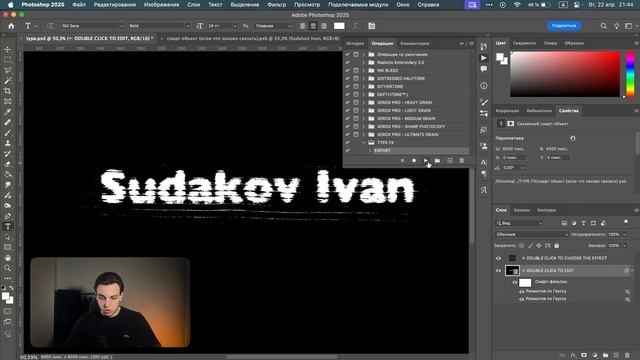Open the Character and Paragraph panels icon
Viewport: 640px width, 360px height.
click(371, 26)
